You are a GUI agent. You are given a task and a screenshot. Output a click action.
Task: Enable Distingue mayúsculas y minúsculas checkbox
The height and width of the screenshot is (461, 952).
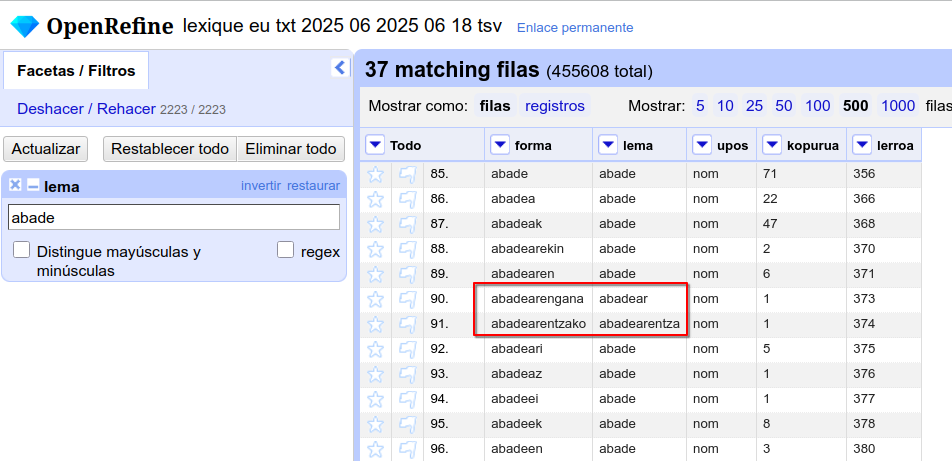point(21,250)
